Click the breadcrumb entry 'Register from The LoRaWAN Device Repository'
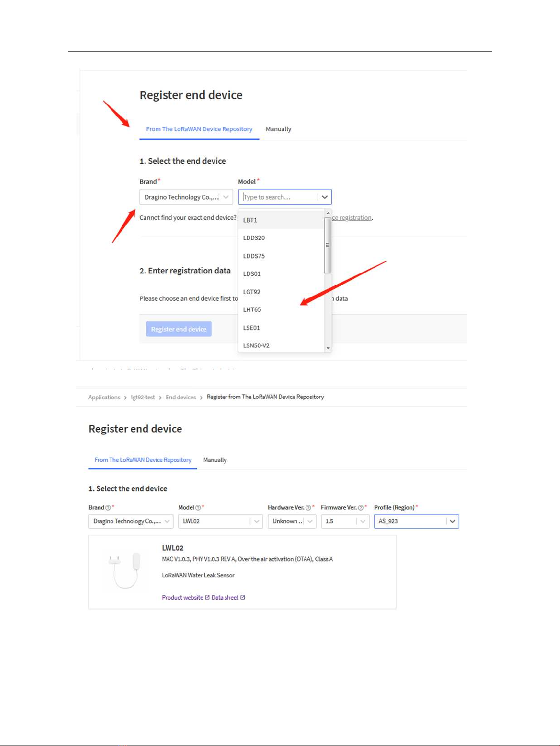The height and width of the screenshot is (746, 560). click(265, 397)
